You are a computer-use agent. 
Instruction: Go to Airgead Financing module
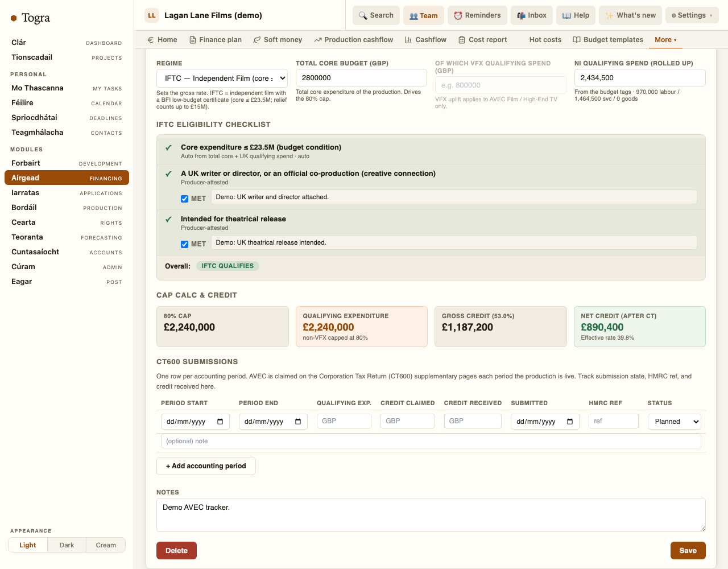(x=67, y=178)
